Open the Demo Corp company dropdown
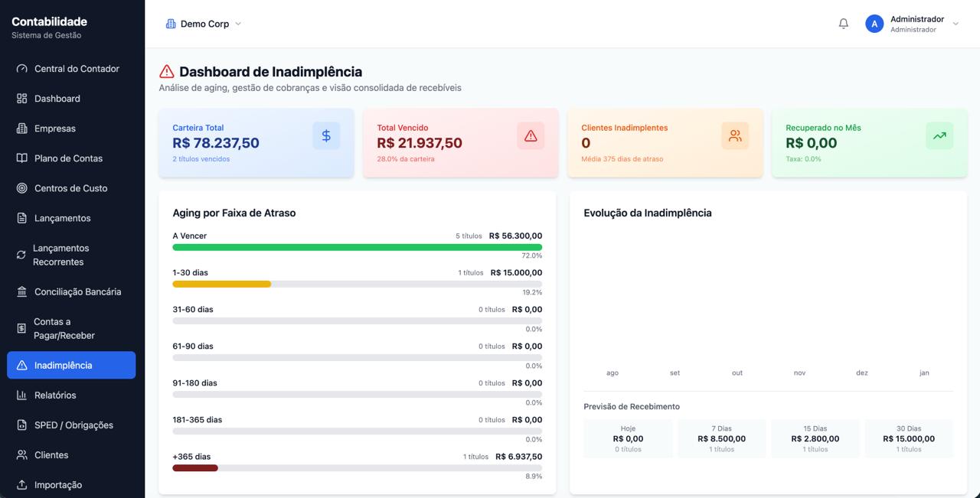Viewport: 980px width, 498px height. (x=203, y=24)
